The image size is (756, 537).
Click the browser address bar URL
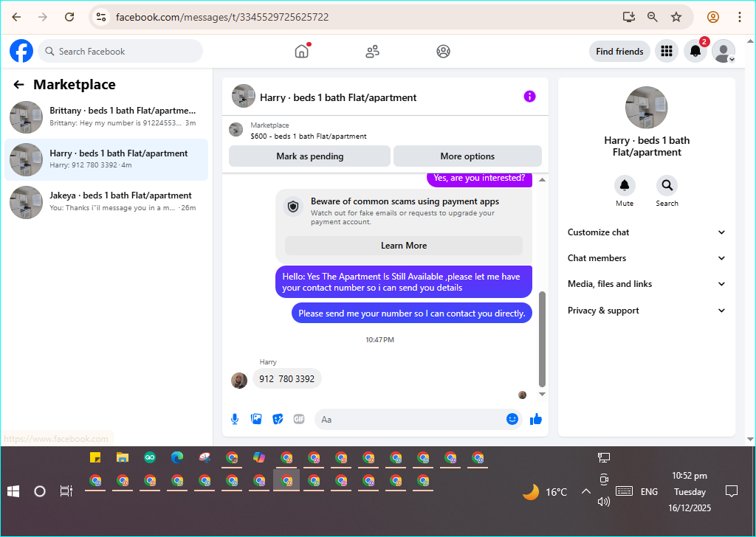222,17
